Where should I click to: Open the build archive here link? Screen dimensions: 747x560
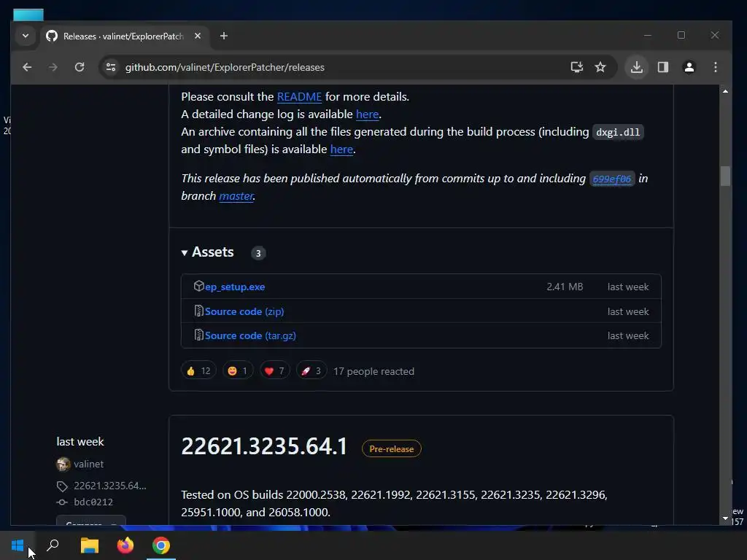pos(341,149)
